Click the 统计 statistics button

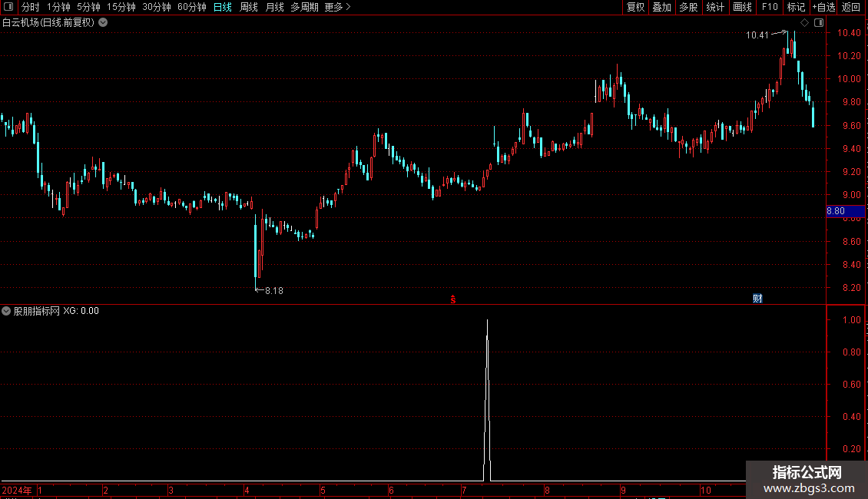point(715,7)
